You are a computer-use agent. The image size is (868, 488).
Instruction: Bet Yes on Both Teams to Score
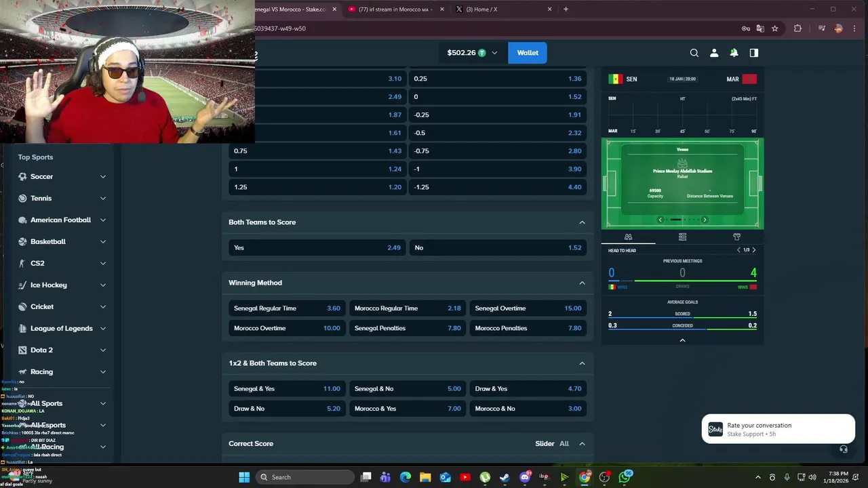click(317, 247)
